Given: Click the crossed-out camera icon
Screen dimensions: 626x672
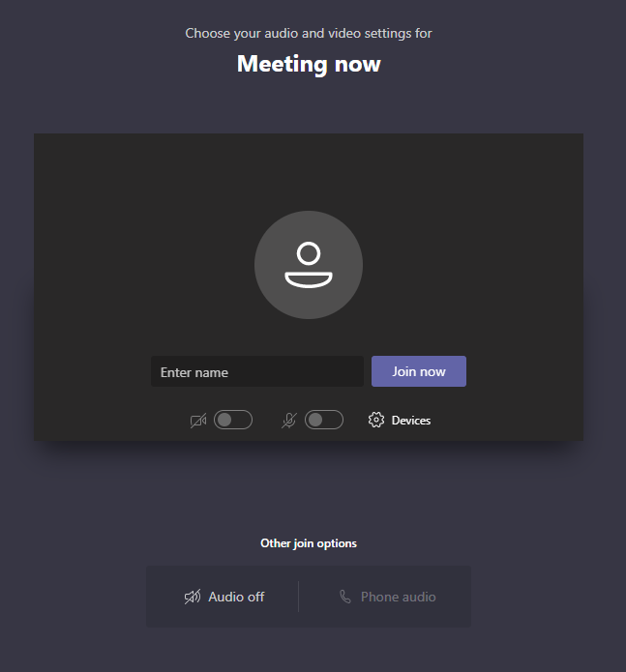Looking at the screenshot, I should point(198,421).
